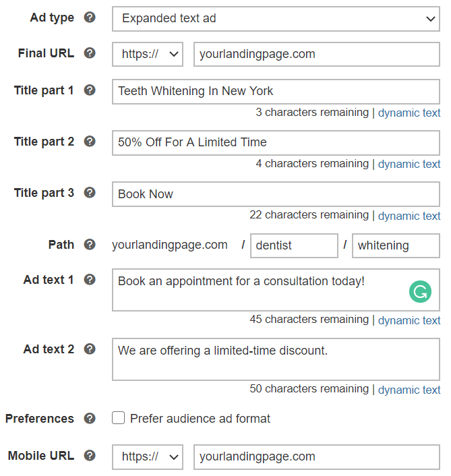451x476 pixels.
Task: Open help tooltip for Title part 1
Action: click(x=90, y=90)
